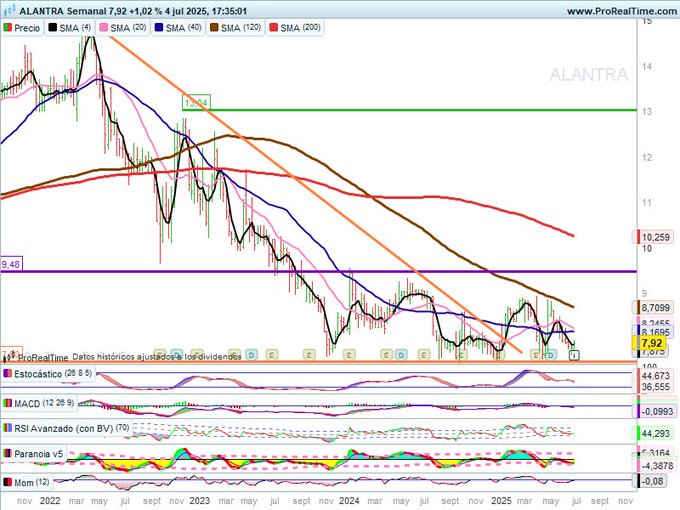Open the Precio legend label
680x510 pixels.
(27, 28)
